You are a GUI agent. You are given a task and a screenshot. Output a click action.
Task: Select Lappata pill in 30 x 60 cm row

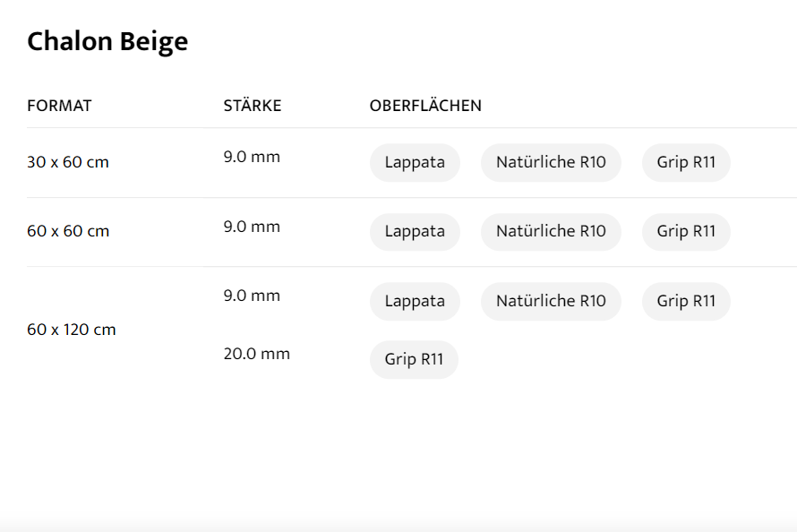(415, 162)
